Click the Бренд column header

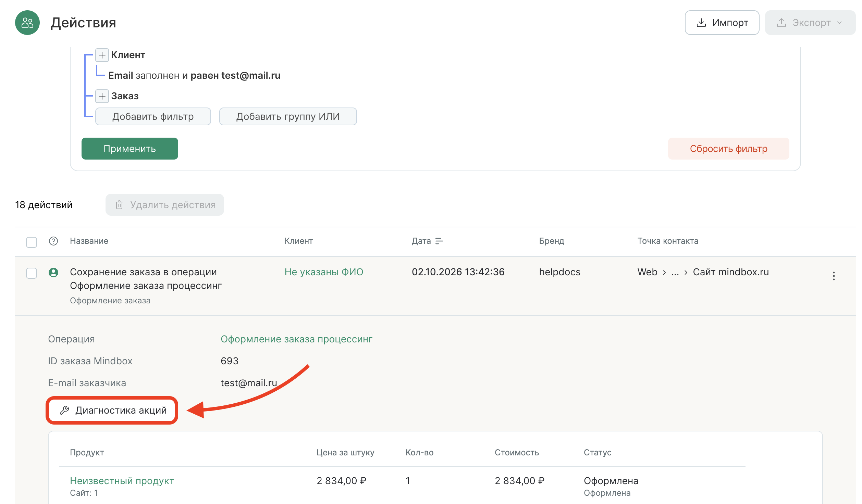[x=552, y=241]
